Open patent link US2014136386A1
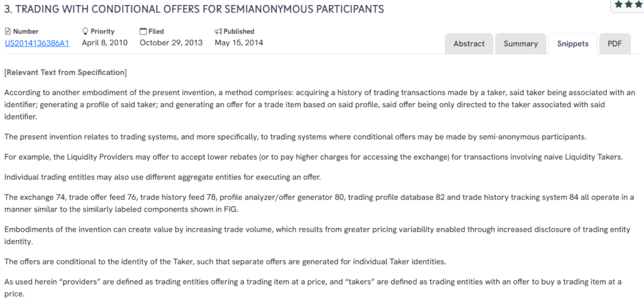The width and height of the screenshot is (644, 308). click(x=36, y=43)
